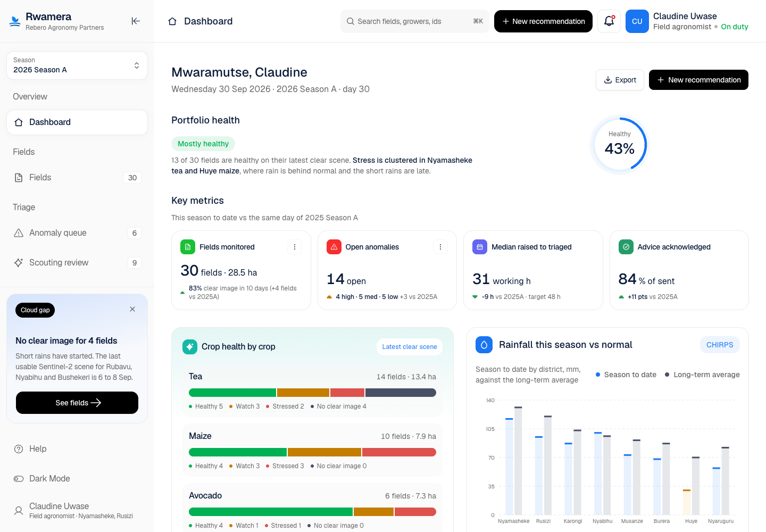Open the Anomaly queue
The image size is (766, 532).
click(x=77, y=233)
